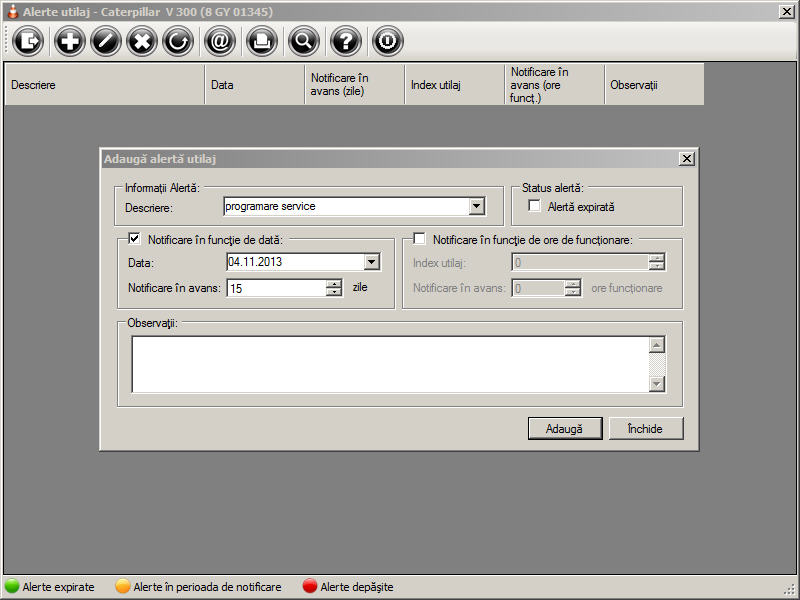Click the magnifying glass search icon
This screenshot has height=600, width=800.
[304, 41]
